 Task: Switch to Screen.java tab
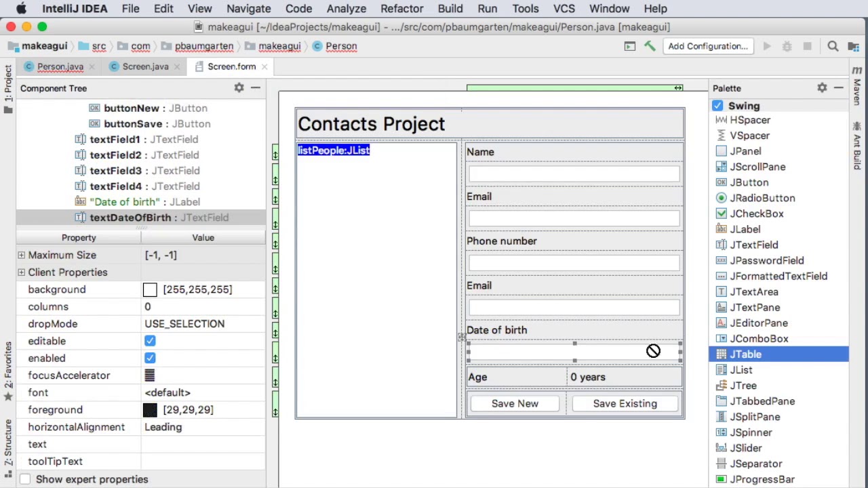point(146,66)
